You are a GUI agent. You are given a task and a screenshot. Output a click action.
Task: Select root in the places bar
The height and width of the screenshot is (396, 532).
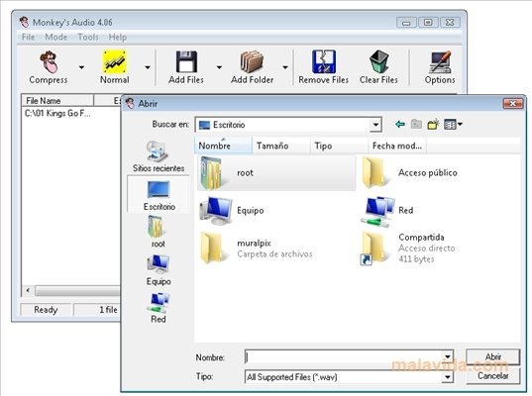pos(158,232)
